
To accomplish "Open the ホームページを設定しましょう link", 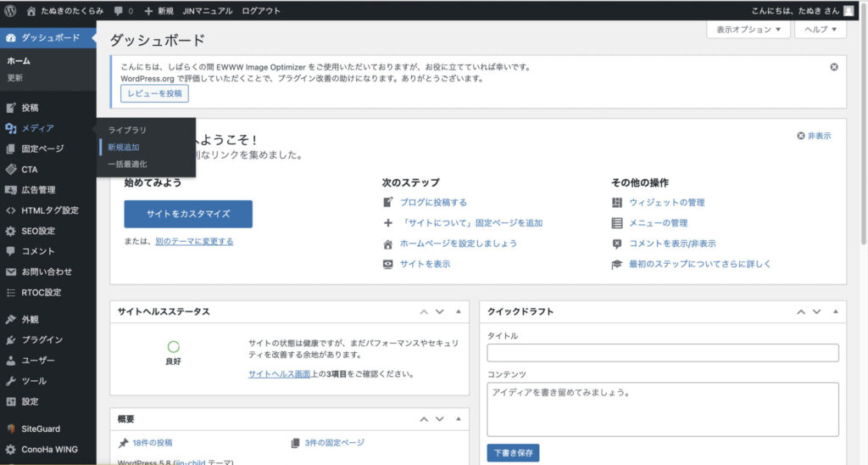I will pos(459,244).
